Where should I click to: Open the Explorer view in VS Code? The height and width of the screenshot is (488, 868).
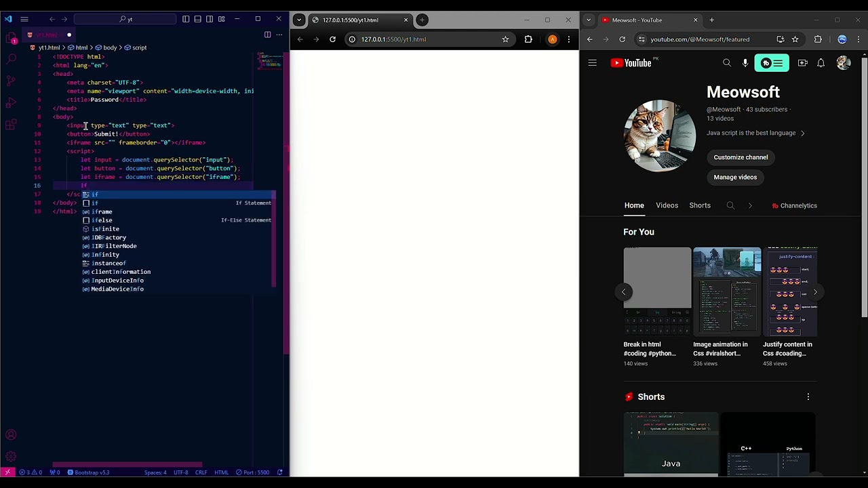[11, 38]
